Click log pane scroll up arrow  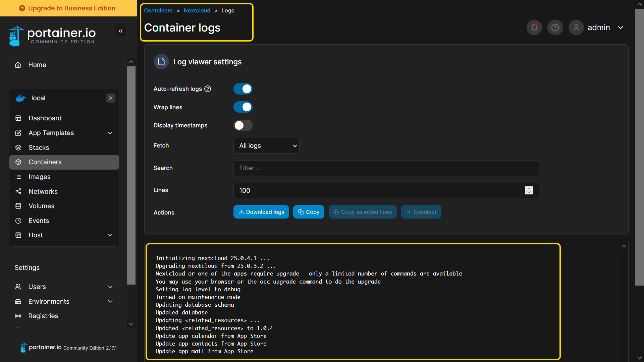tap(624, 246)
